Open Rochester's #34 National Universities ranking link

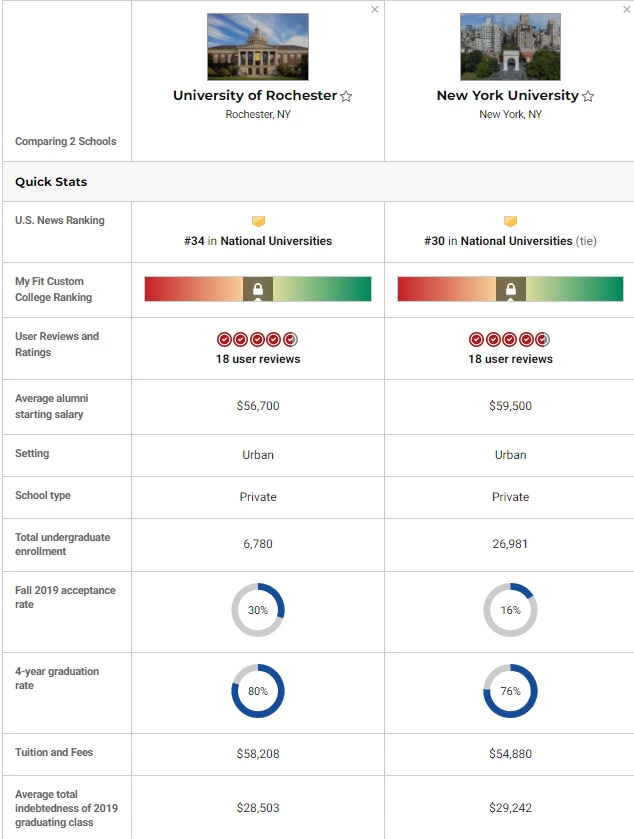[258, 241]
